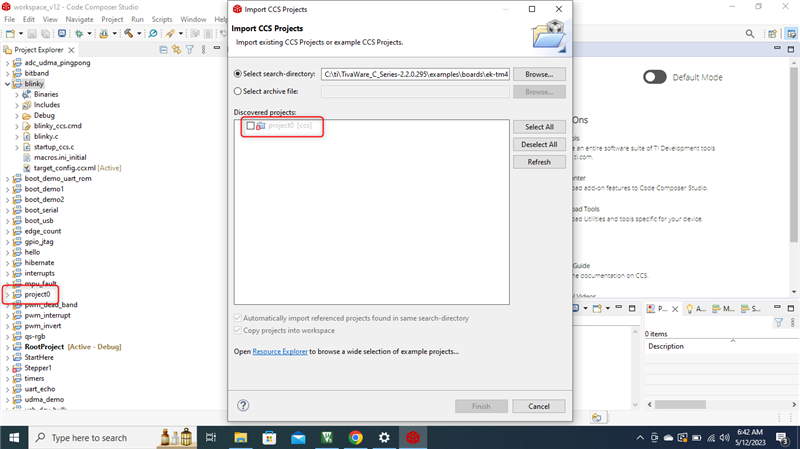800x449 pixels.
Task: Open the Resource Explorer link
Action: point(280,352)
